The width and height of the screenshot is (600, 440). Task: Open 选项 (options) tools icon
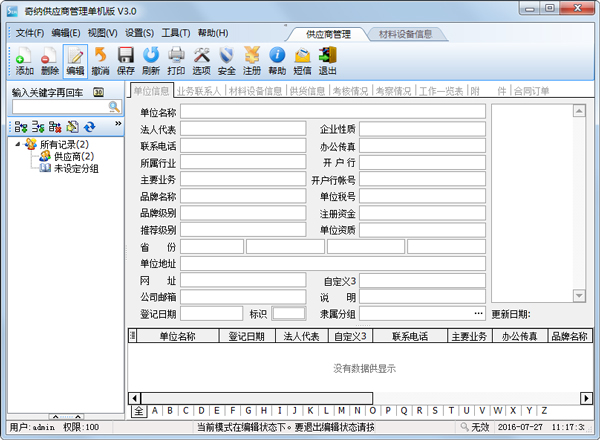(x=201, y=61)
